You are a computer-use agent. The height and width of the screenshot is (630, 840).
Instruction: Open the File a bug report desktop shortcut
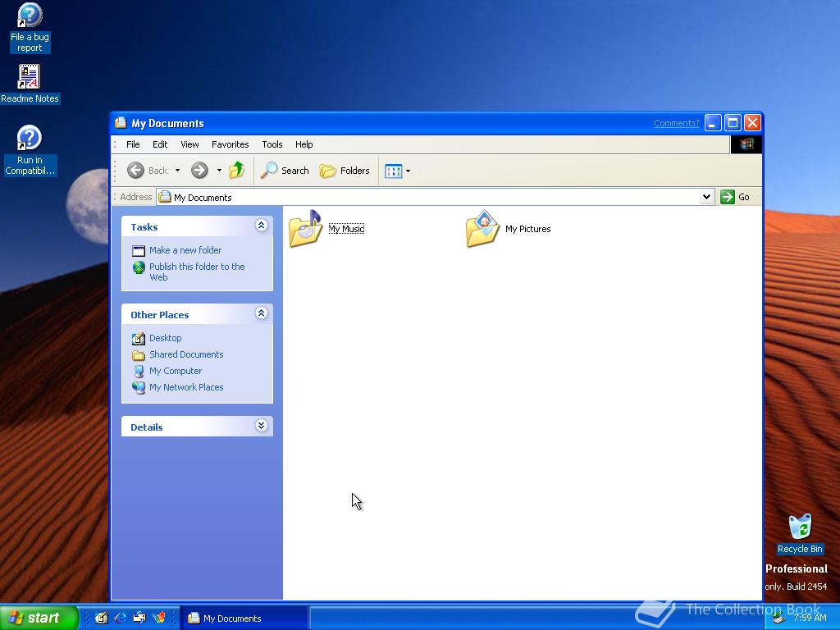click(30, 28)
